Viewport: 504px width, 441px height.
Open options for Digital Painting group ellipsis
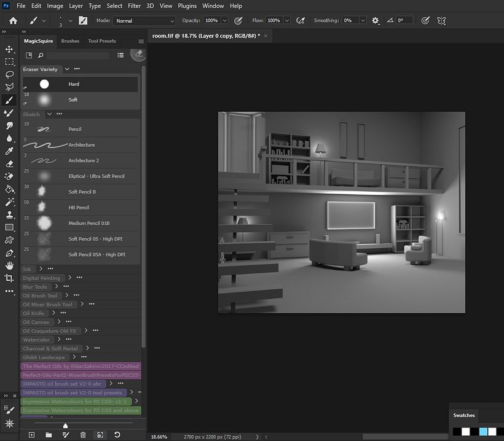tap(79, 277)
